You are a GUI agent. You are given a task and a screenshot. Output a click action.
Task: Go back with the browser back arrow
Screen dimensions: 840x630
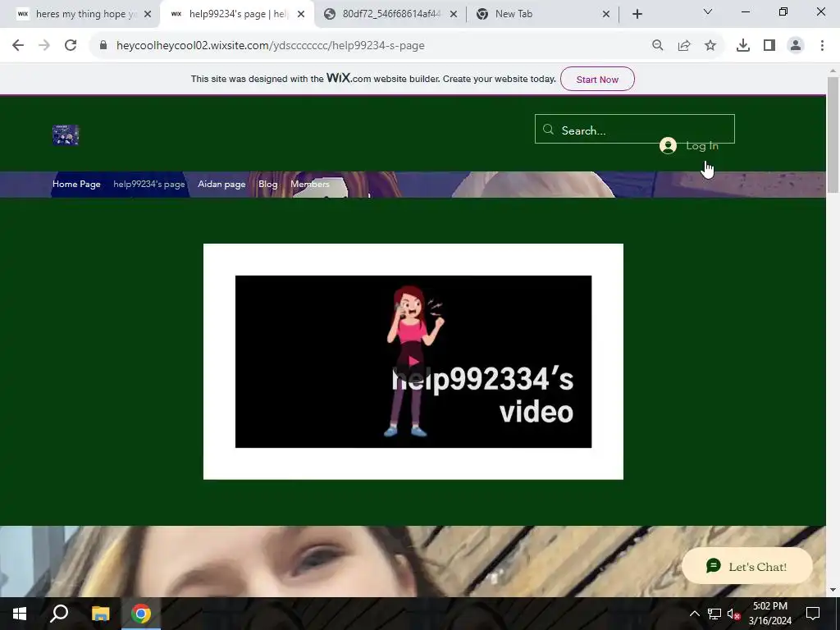tap(18, 46)
